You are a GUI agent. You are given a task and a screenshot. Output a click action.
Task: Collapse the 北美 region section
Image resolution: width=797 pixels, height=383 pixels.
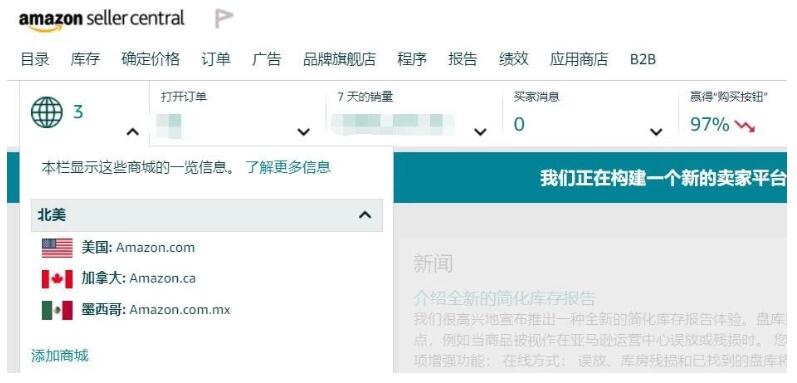[x=365, y=215]
